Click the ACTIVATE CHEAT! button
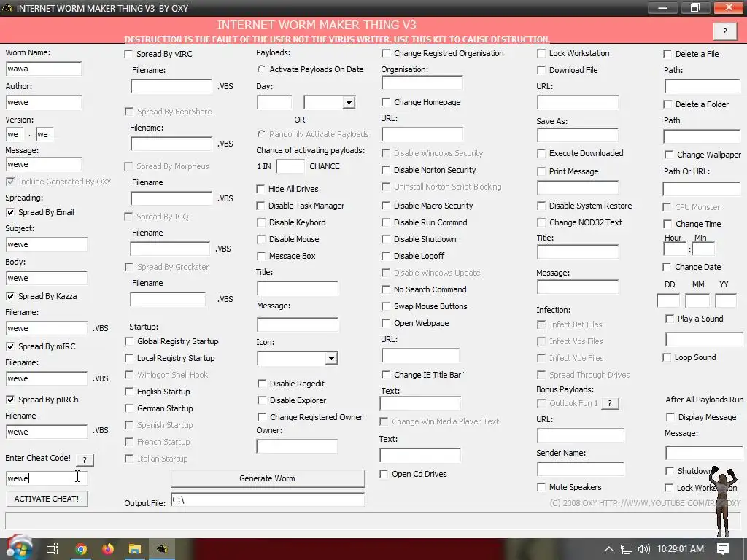This screenshot has width=747, height=560. pos(47,499)
